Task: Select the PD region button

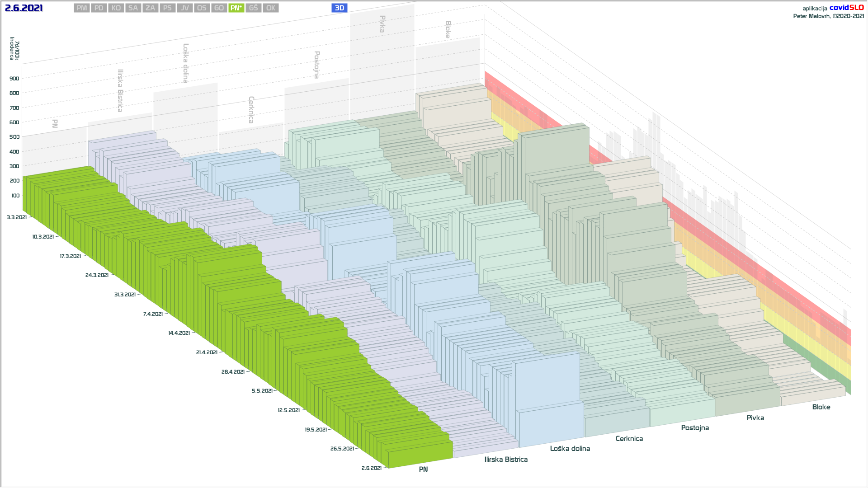Action: click(99, 8)
